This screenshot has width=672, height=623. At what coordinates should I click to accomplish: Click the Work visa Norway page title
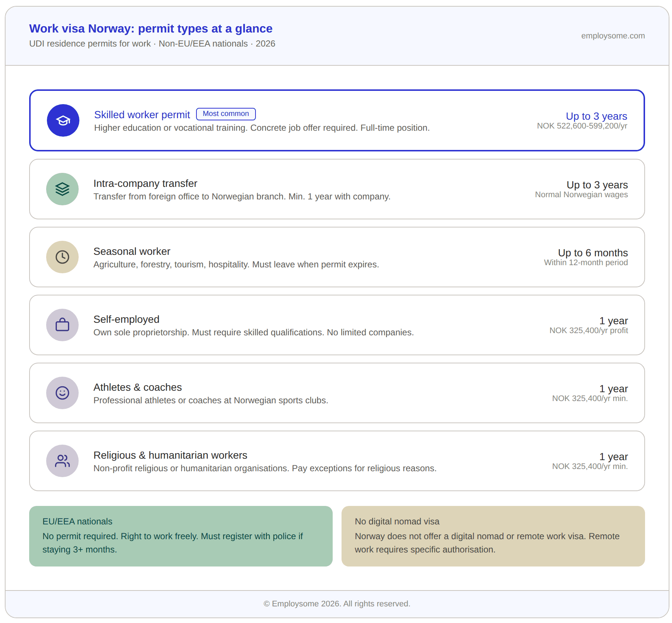[151, 28]
